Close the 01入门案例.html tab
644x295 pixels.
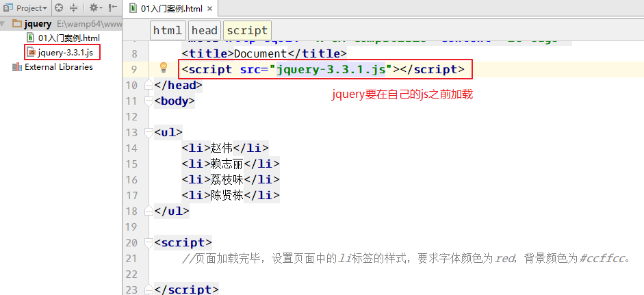click(x=209, y=9)
